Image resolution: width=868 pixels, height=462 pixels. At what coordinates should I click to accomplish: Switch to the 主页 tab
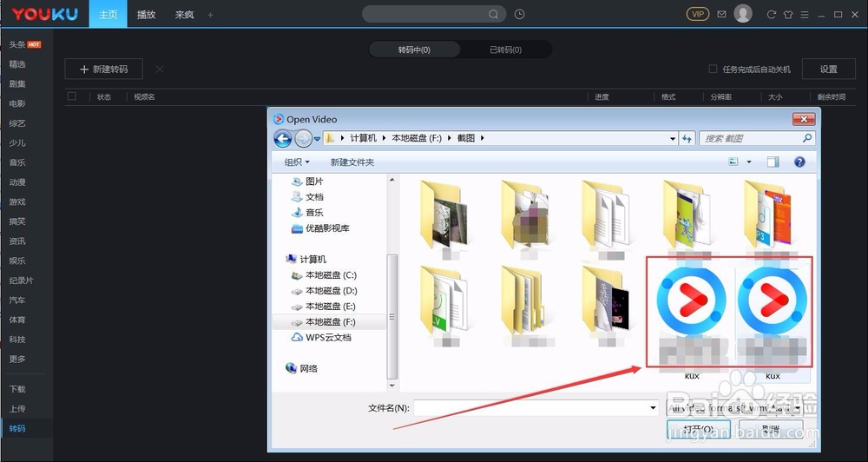(x=108, y=15)
